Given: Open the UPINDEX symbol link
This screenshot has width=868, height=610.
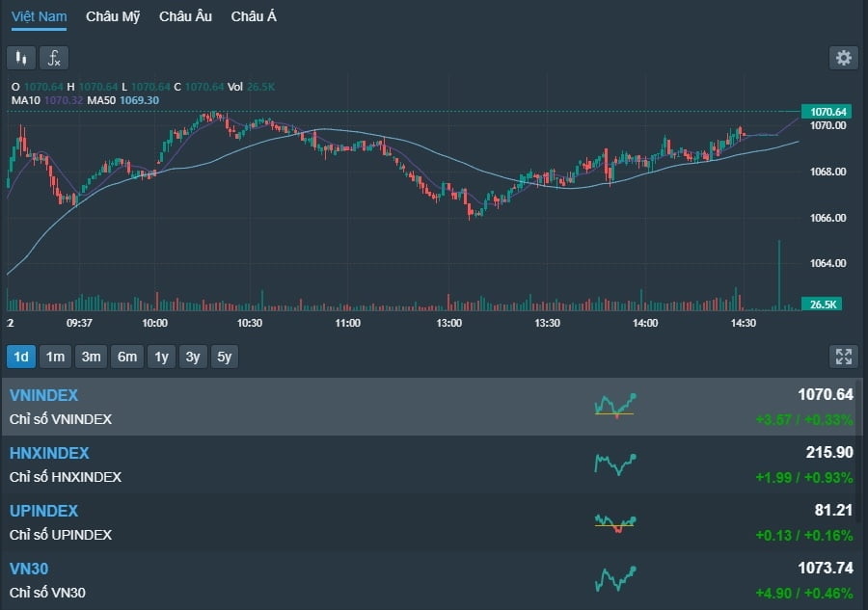Looking at the screenshot, I should click(43, 511).
